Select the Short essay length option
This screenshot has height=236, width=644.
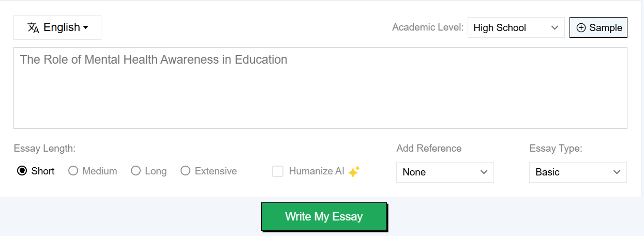point(36,171)
